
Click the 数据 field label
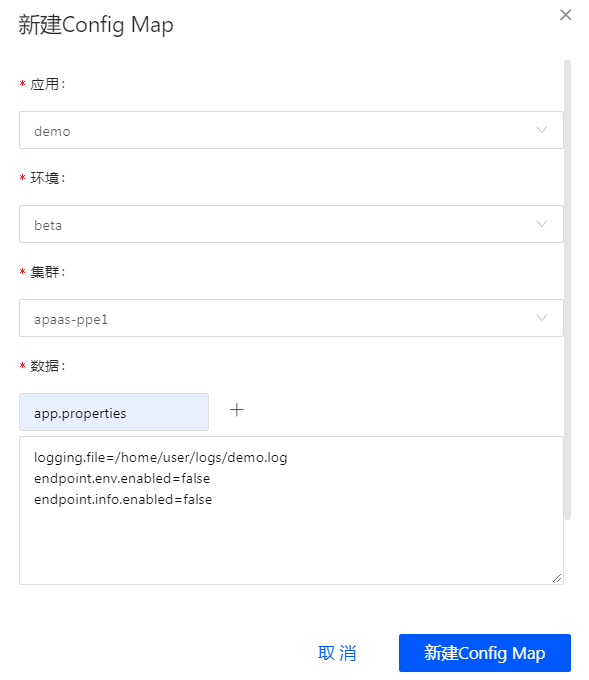click(47, 366)
